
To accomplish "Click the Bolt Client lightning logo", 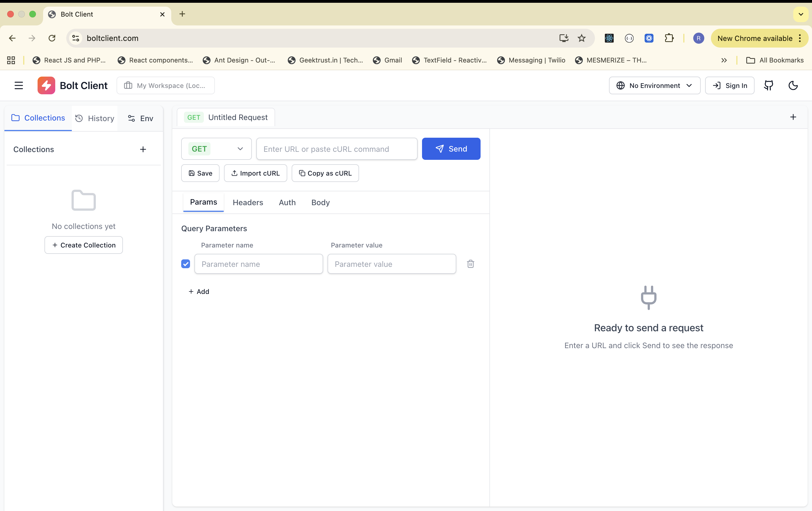I will 46,85.
